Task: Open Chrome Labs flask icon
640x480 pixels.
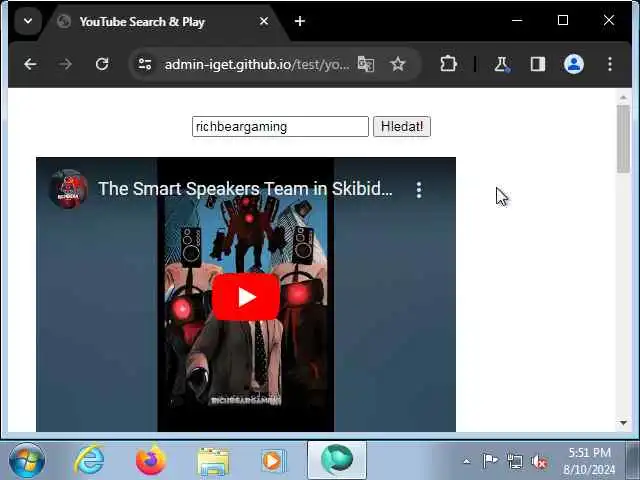Action: pos(502,64)
